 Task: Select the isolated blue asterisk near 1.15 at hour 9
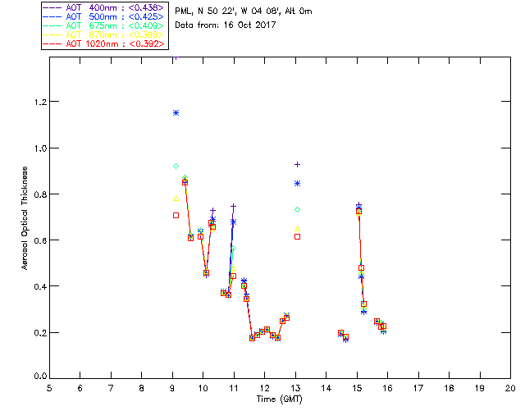176,113
